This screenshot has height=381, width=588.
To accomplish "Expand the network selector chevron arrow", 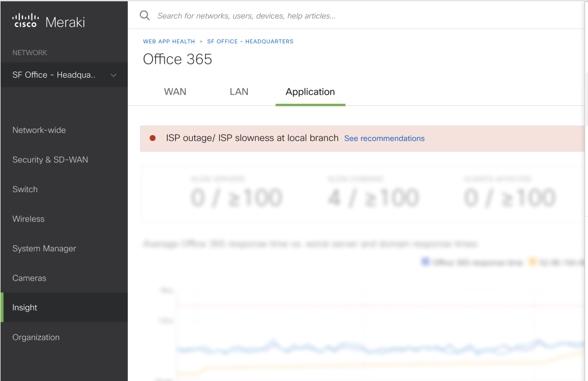I will click(x=113, y=75).
